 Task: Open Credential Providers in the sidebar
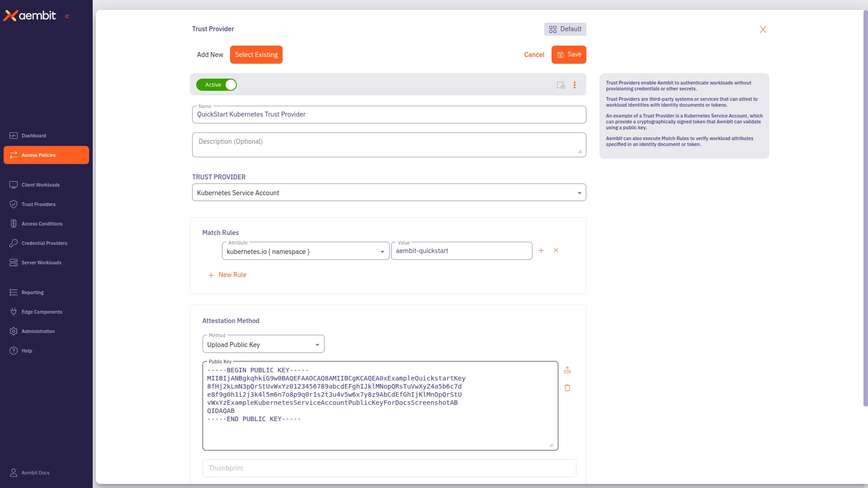coord(46,243)
